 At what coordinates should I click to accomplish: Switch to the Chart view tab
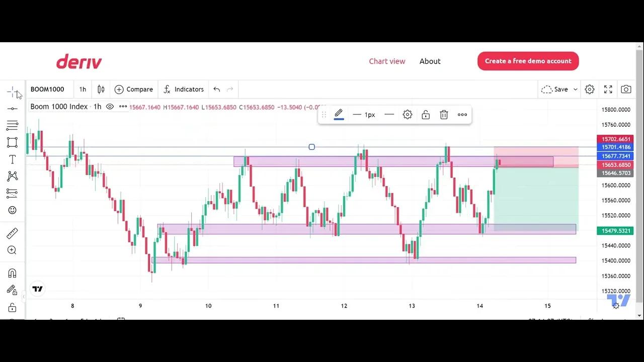coord(387,61)
